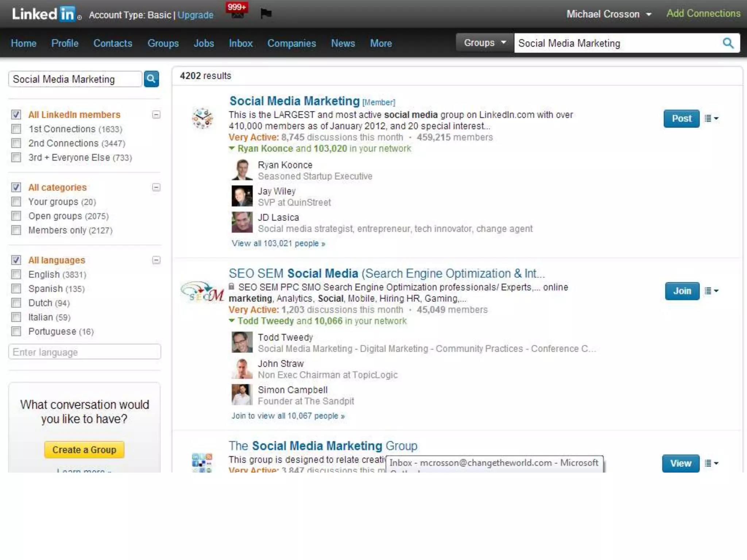Viewport: 747px width, 560px height.
Task: Click the Enter language input field
Action: (85, 352)
